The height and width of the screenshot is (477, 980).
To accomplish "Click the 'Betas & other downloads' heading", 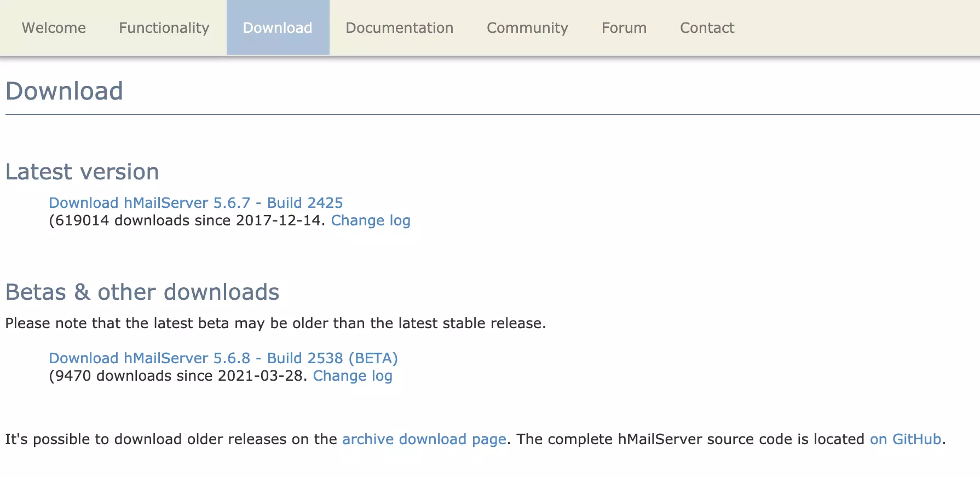I will pos(142,292).
